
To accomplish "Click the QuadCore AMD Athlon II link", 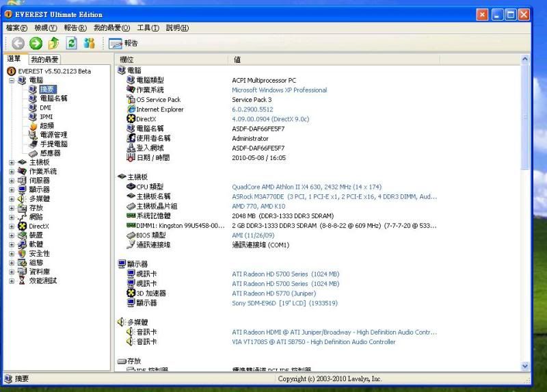I will click(306, 187).
